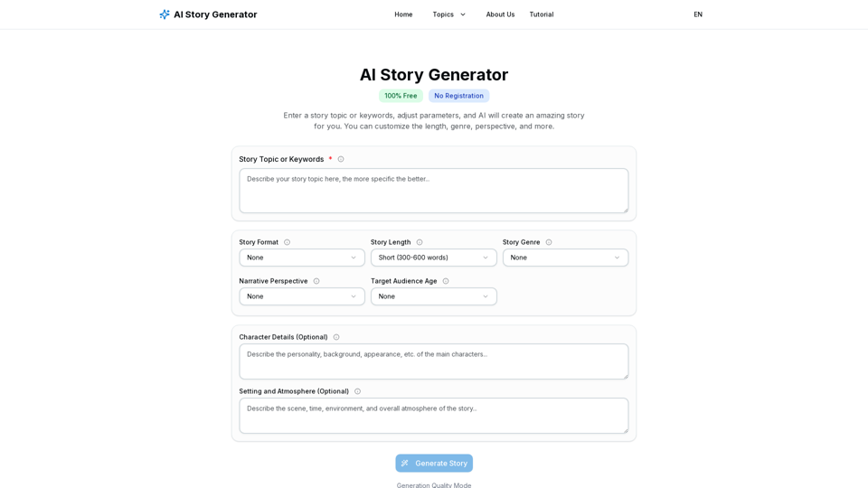Viewport: 868px width, 488px height.
Task: Click the Setting and Atmosphere (Optional) label
Action: click(x=294, y=391)
